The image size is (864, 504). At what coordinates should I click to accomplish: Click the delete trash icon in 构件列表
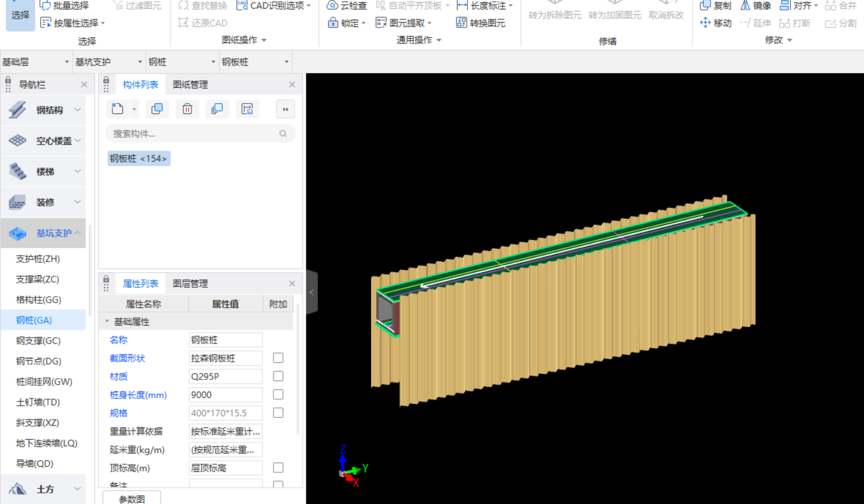(187, 109)
